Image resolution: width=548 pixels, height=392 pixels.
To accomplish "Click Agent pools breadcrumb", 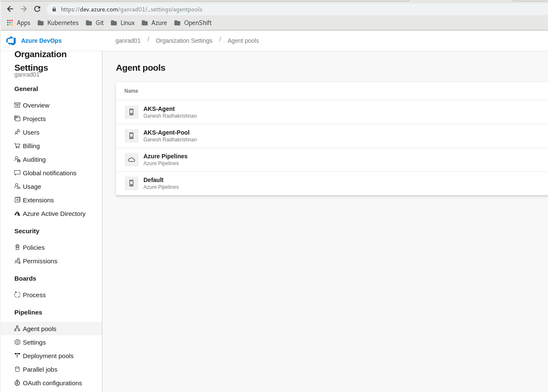I will click(243, 41).
